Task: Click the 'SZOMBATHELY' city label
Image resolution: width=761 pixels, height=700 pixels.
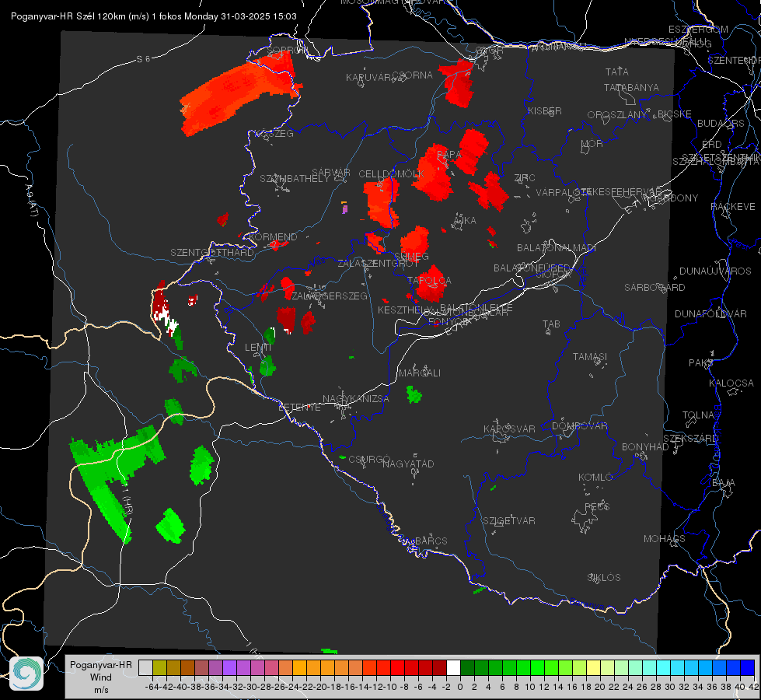Action: coord(295,179)
